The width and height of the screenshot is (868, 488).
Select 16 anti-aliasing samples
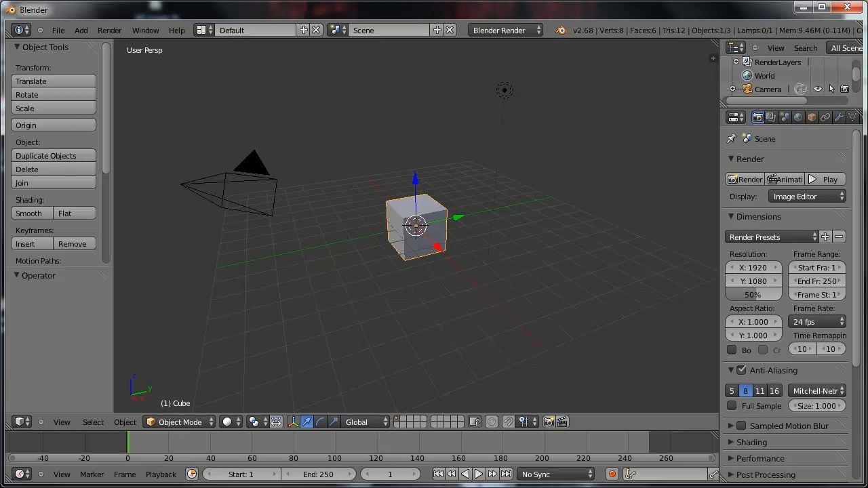tap(774, 390)
